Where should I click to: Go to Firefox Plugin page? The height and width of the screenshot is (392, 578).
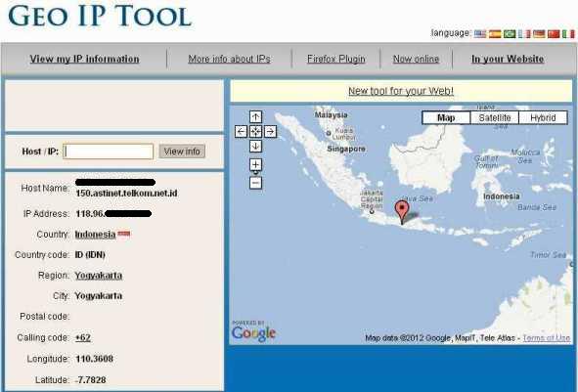click(335, 59)
